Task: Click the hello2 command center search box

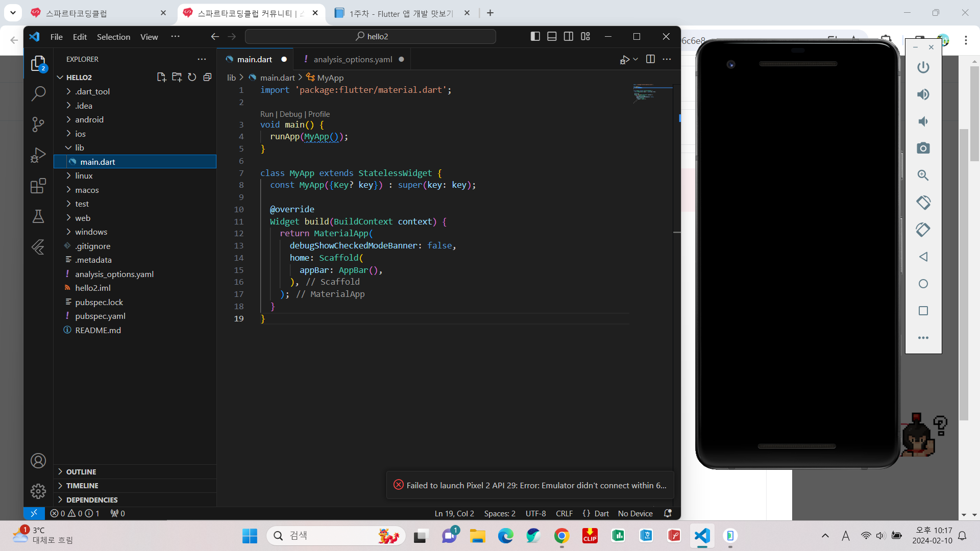Action: pos(371,36)
